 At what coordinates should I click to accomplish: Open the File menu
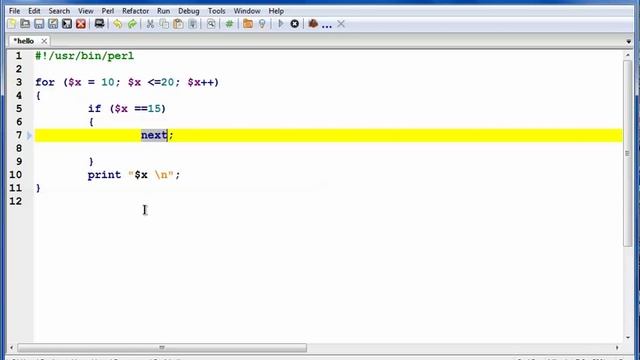click(x=14, y=11)
